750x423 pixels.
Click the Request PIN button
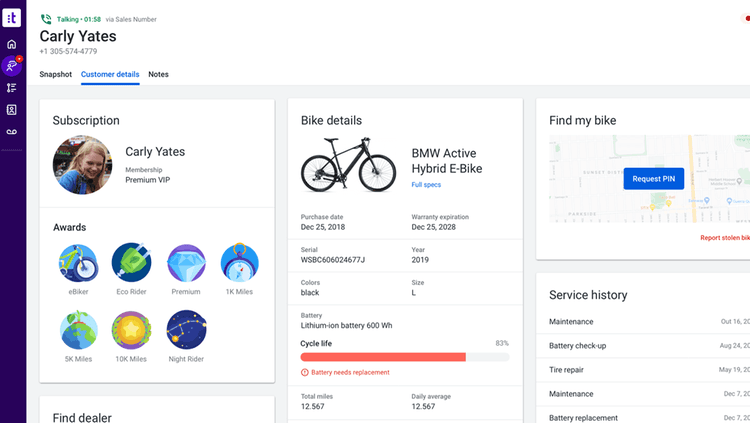pos(653,178)
